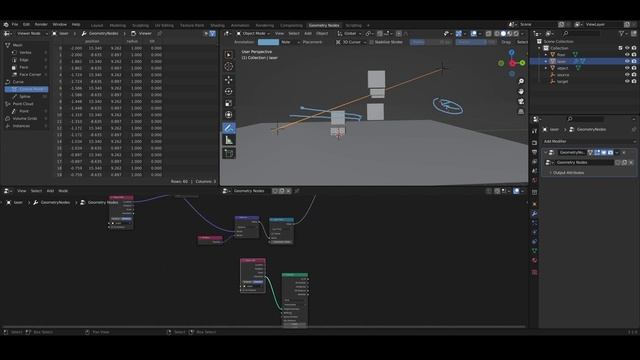Open Render properties tab

[534, 143]
